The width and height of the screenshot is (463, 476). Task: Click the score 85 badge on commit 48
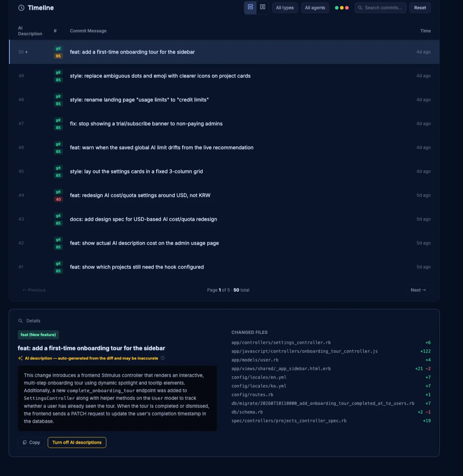58,104
